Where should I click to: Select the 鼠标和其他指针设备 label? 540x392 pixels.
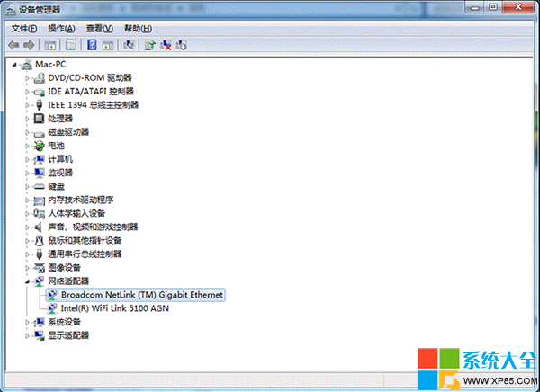pyautogui.click(x=85, y=241)
